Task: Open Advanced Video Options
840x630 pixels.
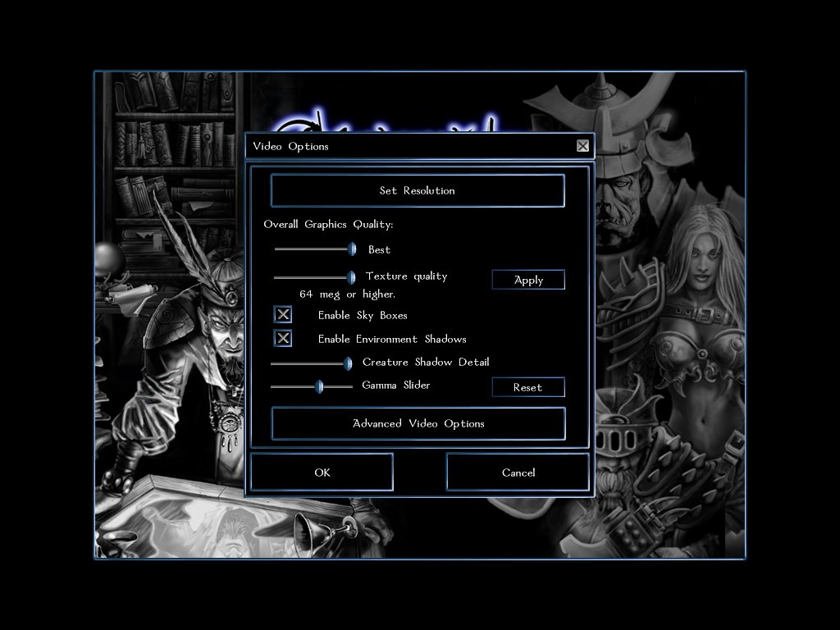Action: (x=418, y=423)
